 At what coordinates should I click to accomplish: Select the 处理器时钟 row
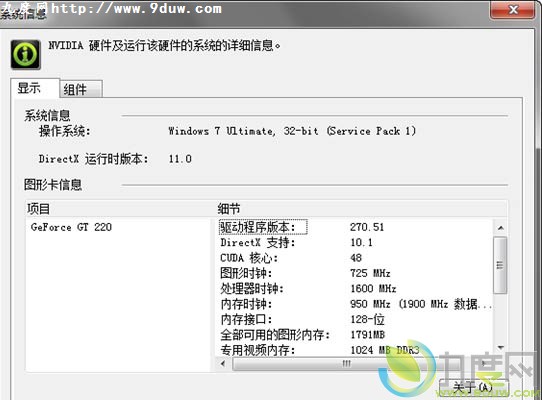pyautogui.click(x=355, y=288)
